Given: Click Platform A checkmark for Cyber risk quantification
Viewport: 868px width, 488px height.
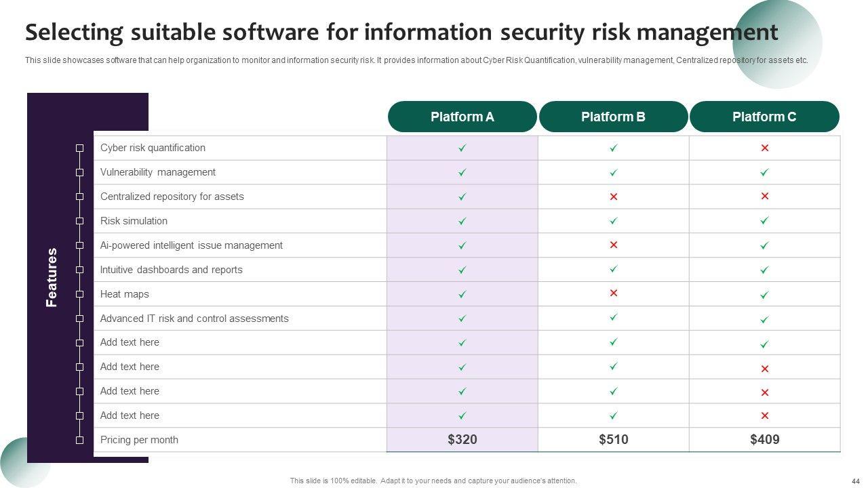Looking at the screenshot, I should [462, 148].
